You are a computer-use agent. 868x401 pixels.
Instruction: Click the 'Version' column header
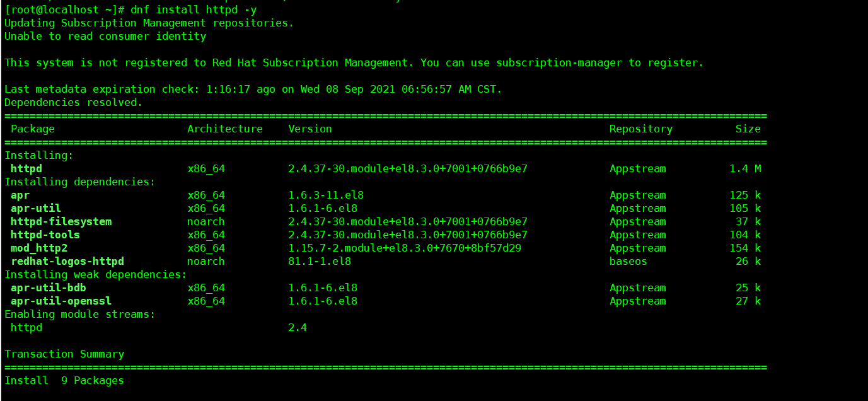(x=310, y=129)
